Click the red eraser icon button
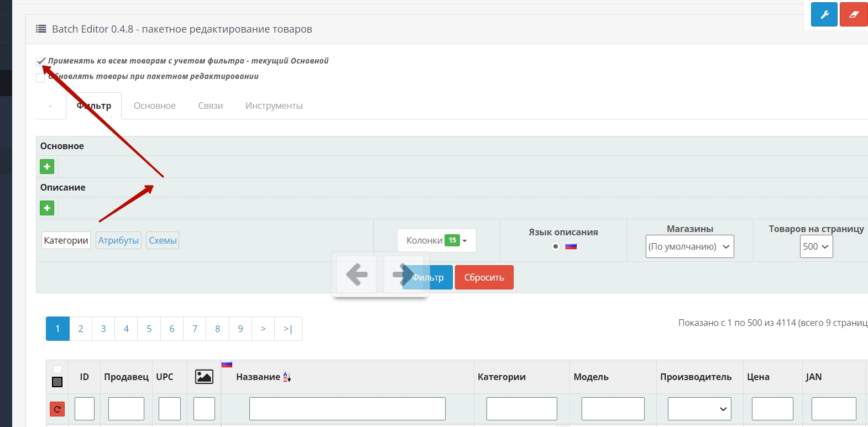 point(854,14)
